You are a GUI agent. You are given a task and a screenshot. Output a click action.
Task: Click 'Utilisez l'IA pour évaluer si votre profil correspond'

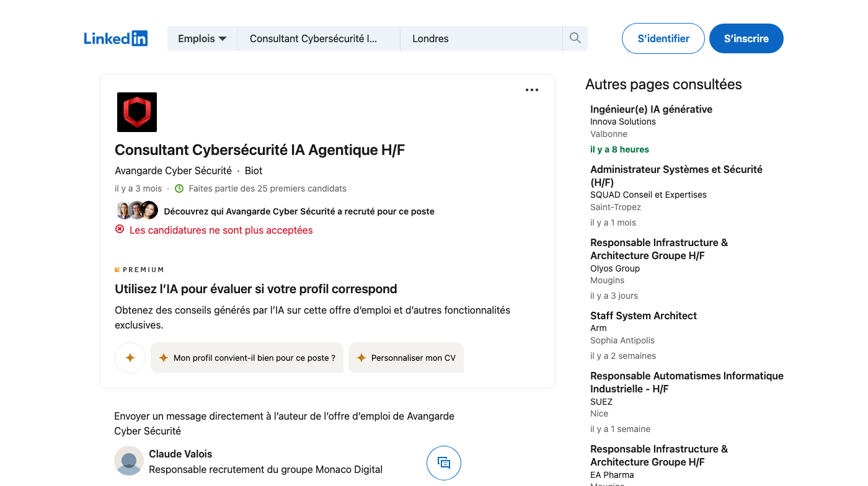(256, 289)
